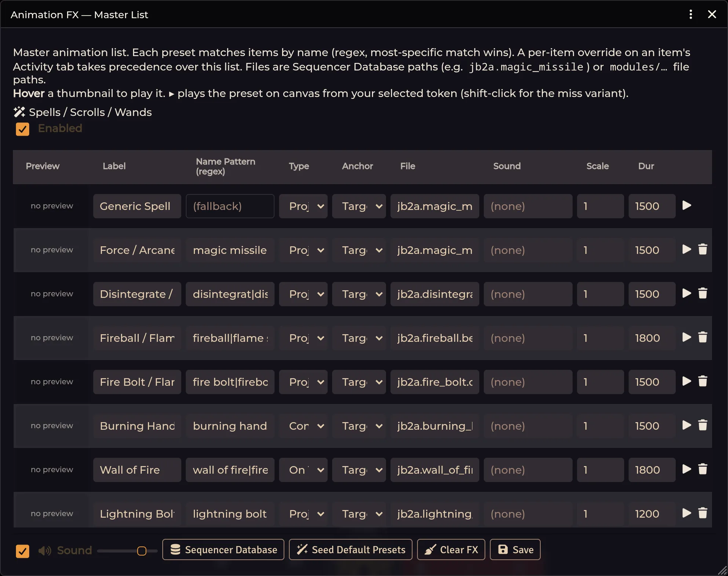Edit the jb2a.wall_of_fire file field

click(435, 470)
